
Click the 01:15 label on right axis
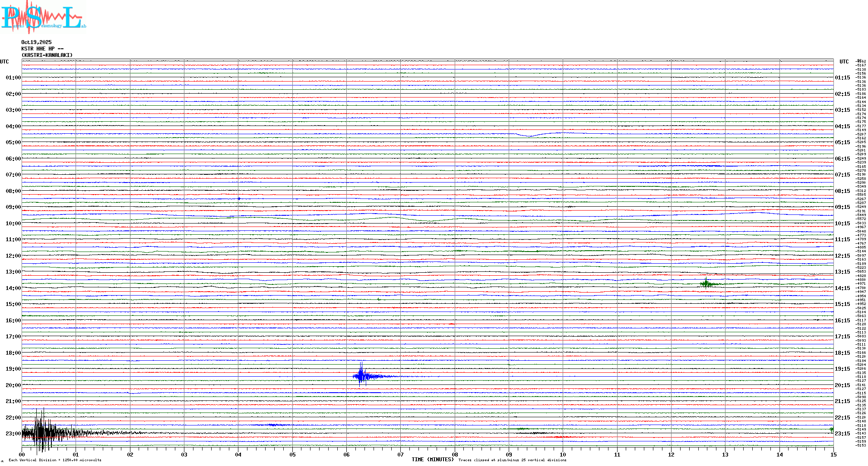click(x=842, y=78)
